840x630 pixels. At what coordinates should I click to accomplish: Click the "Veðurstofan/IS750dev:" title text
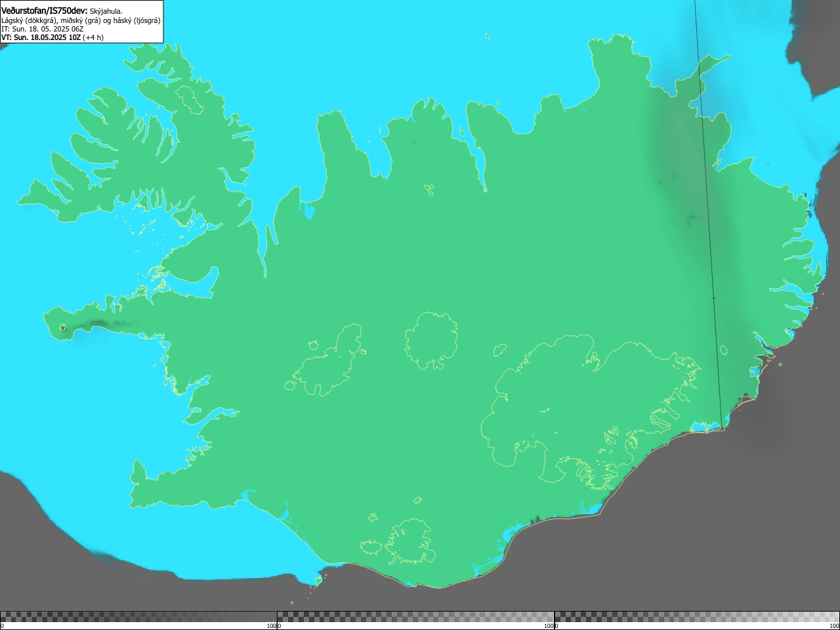45,10
